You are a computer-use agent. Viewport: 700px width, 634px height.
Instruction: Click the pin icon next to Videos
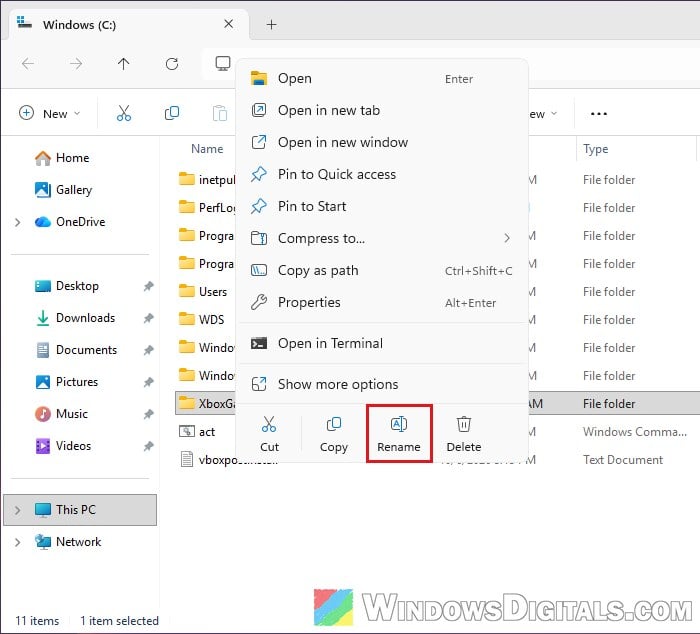[x=148, y=446]
